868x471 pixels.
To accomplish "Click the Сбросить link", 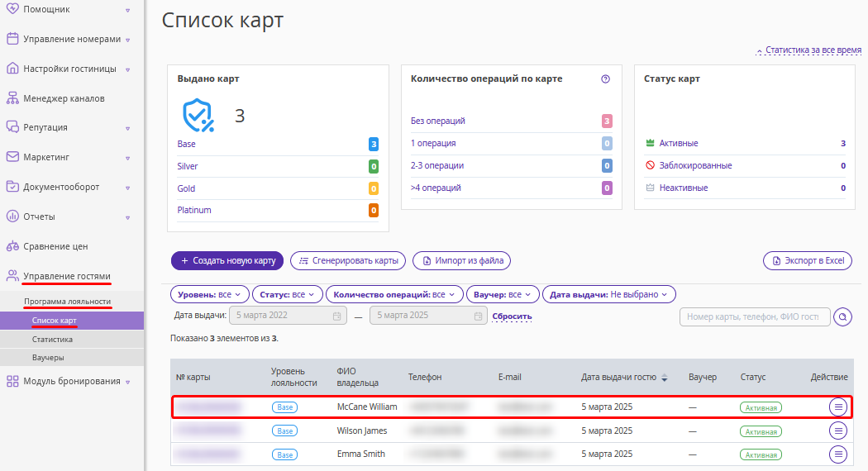I will pos(512,316).
